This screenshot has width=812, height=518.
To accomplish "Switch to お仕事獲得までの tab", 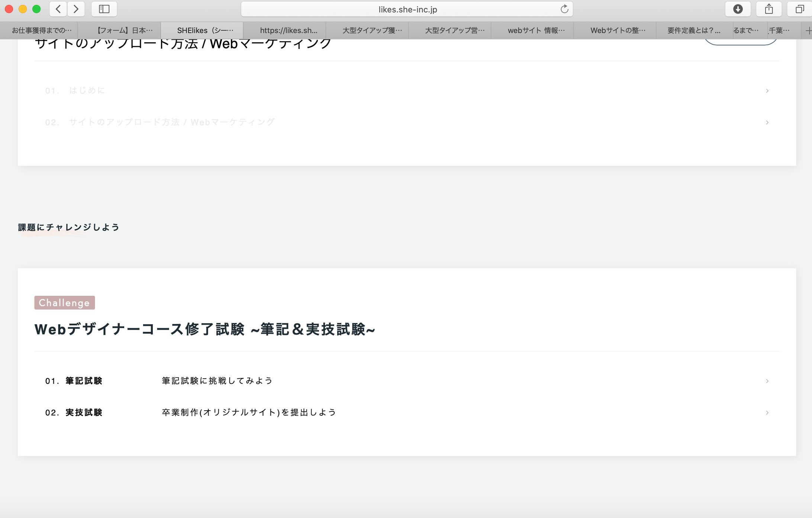I will 41,30.
